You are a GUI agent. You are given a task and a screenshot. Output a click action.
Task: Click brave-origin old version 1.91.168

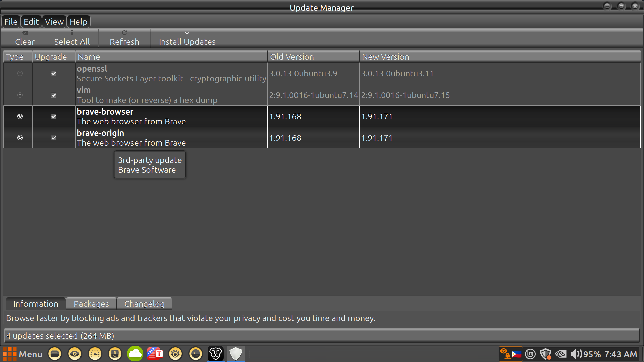click(x=285, y=138)
